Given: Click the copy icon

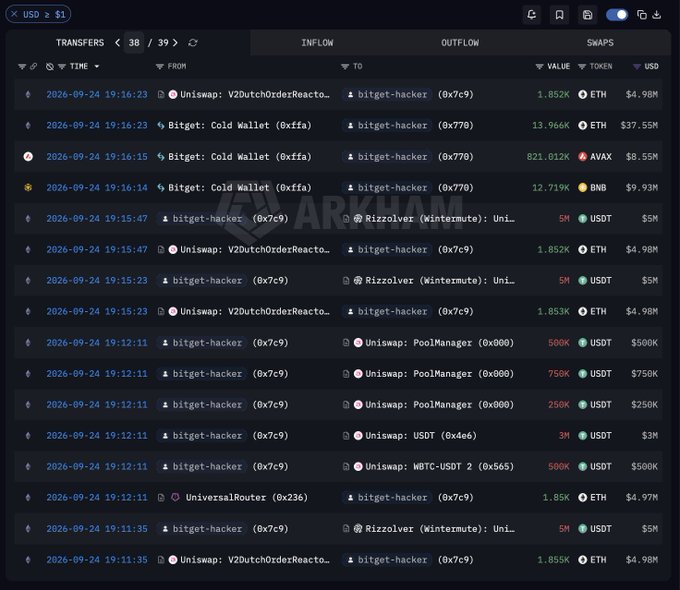Looking at the screenshot, I should (x=642, y=15).
